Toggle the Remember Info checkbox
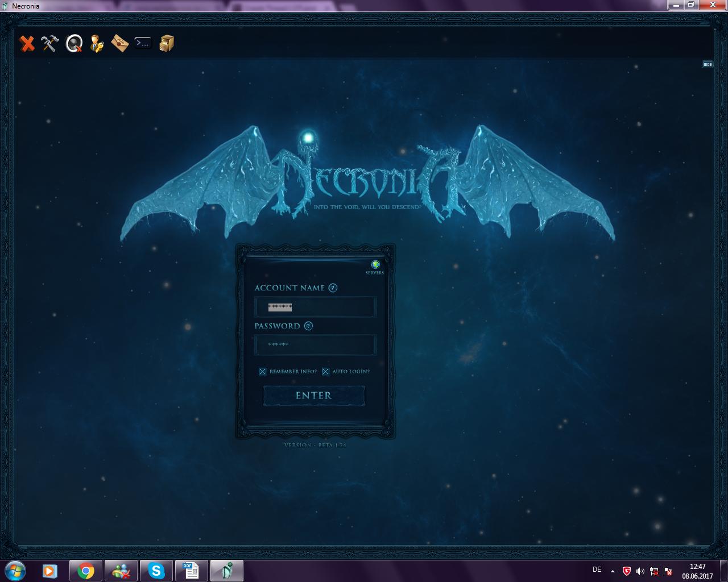The width and height of the screenshot is (728, 582). [262, 371]
